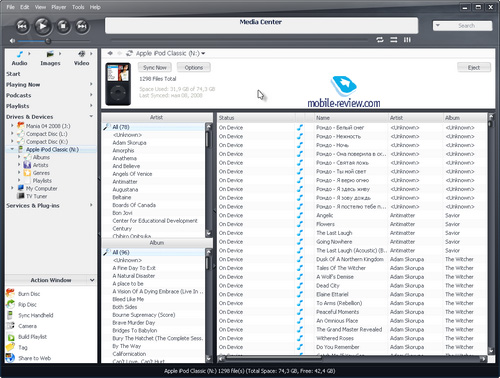The height and width of the screenshot is (378, 500).
Task: Click the Previous track button
Action: pos(22,26)
